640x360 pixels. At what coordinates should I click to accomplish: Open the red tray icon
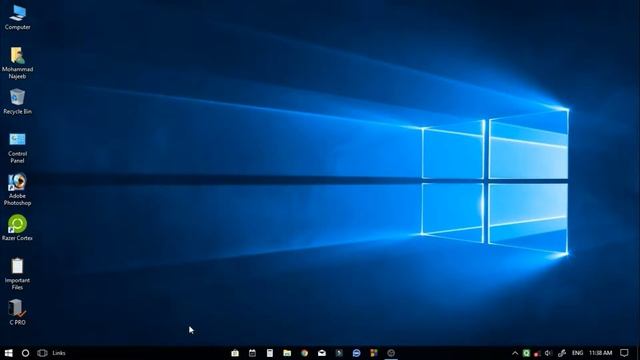(537, 353)
